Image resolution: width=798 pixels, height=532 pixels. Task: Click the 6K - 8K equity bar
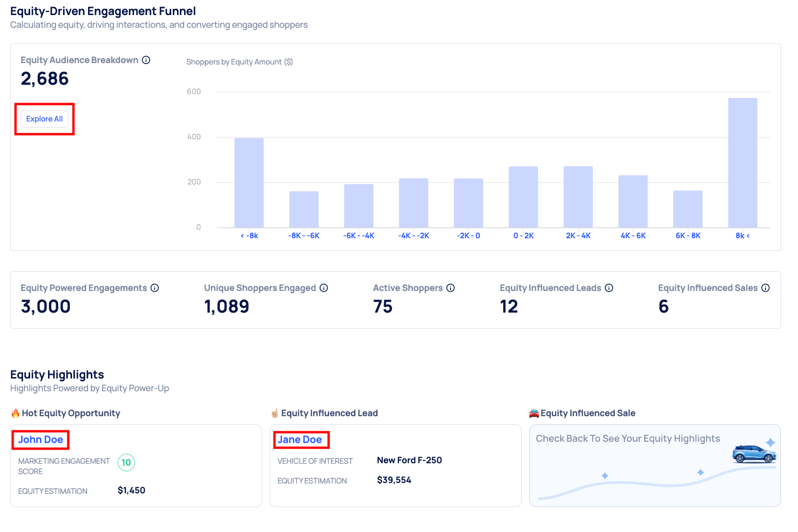coord(688,209)
